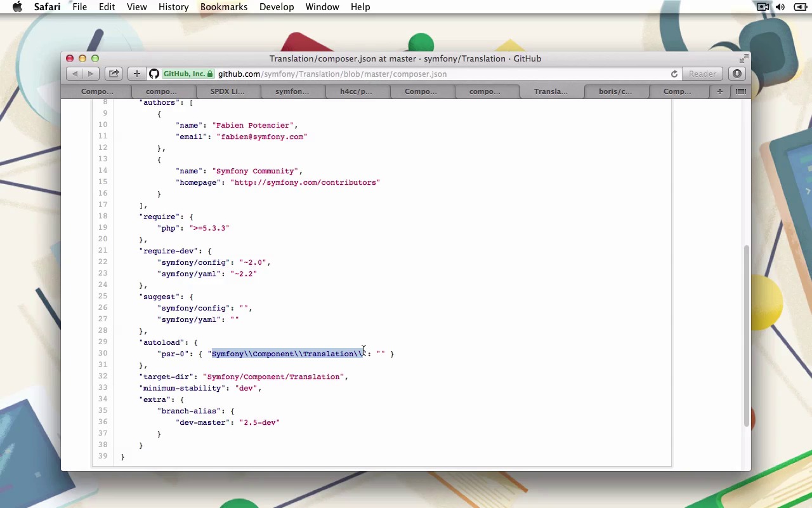Click the "dev-master" key

202,422
